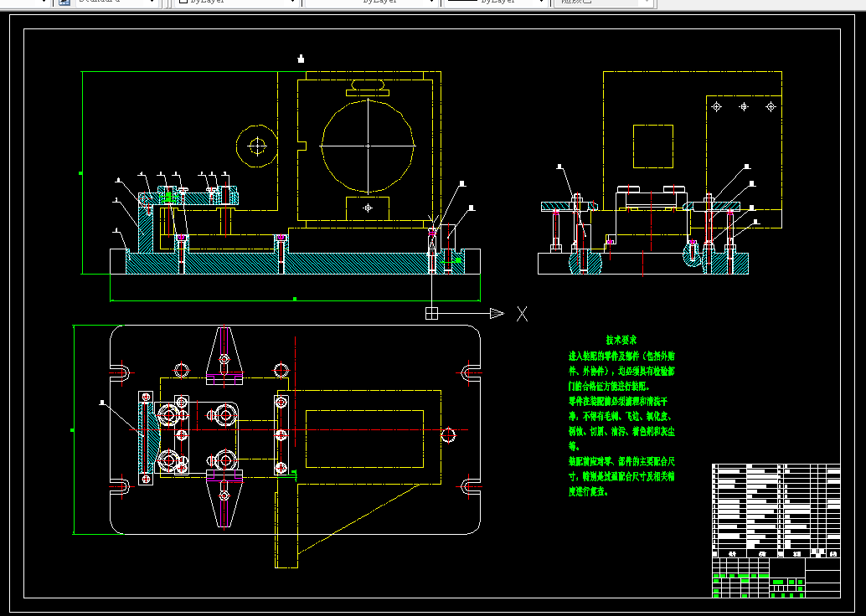Select the 技术要求 heading text
The height and width of the screenshot is (616, 866).
point(621,340)
